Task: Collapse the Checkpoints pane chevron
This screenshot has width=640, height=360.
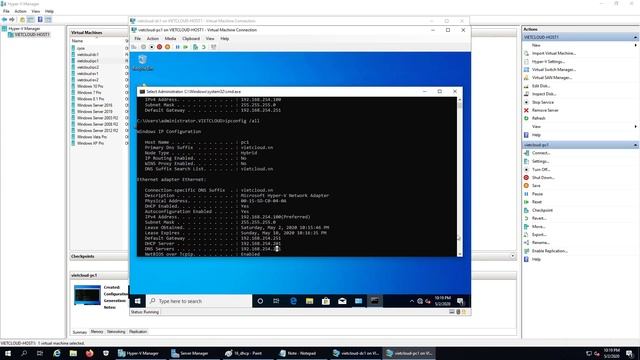Action: [513, 256]
